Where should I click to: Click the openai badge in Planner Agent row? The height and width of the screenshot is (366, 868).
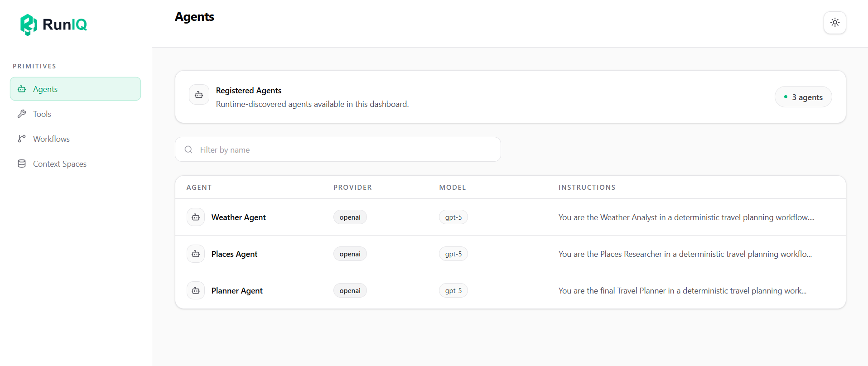(x=350, y=290)
